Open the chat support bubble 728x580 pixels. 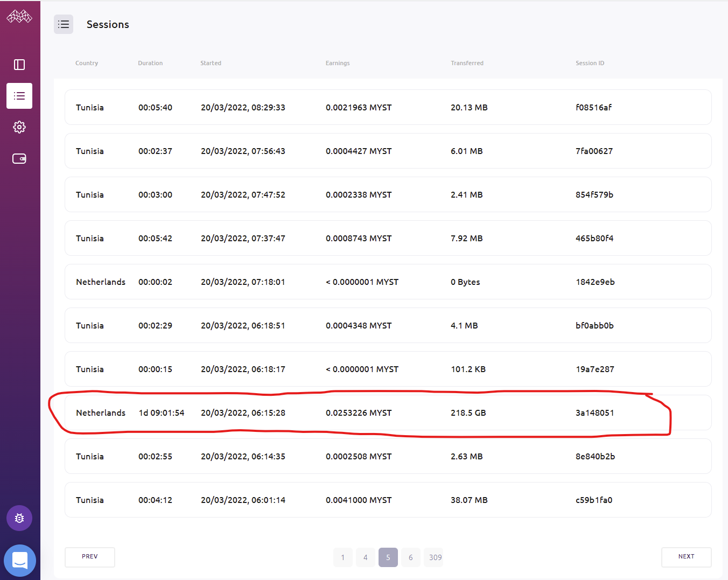click(x=20, y=561)
